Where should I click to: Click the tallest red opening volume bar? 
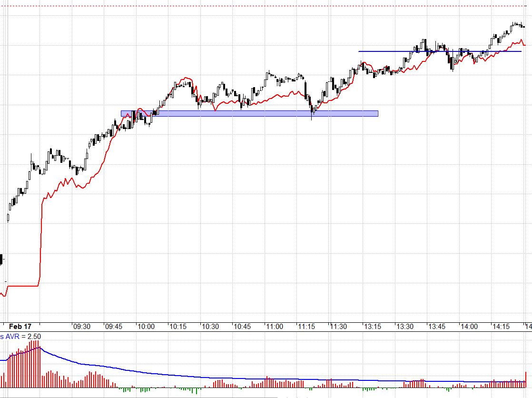pos(35,364)
